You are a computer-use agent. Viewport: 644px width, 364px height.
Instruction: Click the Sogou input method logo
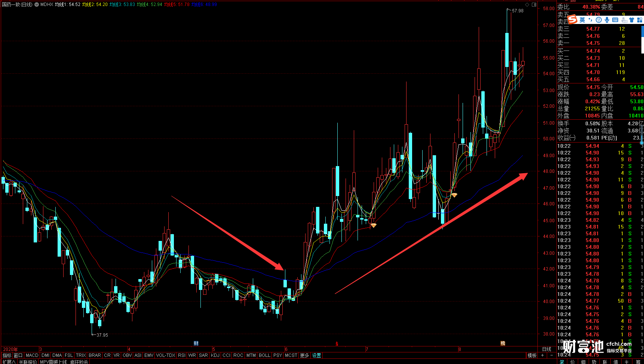coord(573,19)
